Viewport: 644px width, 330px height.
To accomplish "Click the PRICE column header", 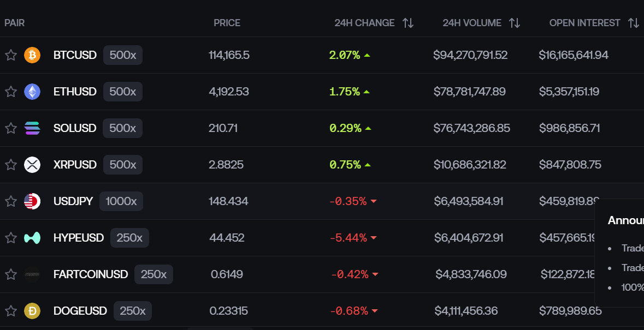I will [227, 23].
